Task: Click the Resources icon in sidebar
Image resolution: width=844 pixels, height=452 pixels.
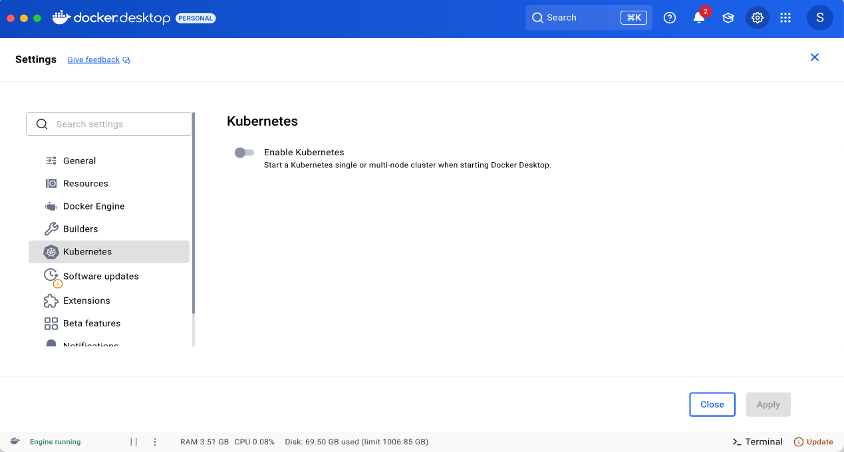Action: pos(51,183)
